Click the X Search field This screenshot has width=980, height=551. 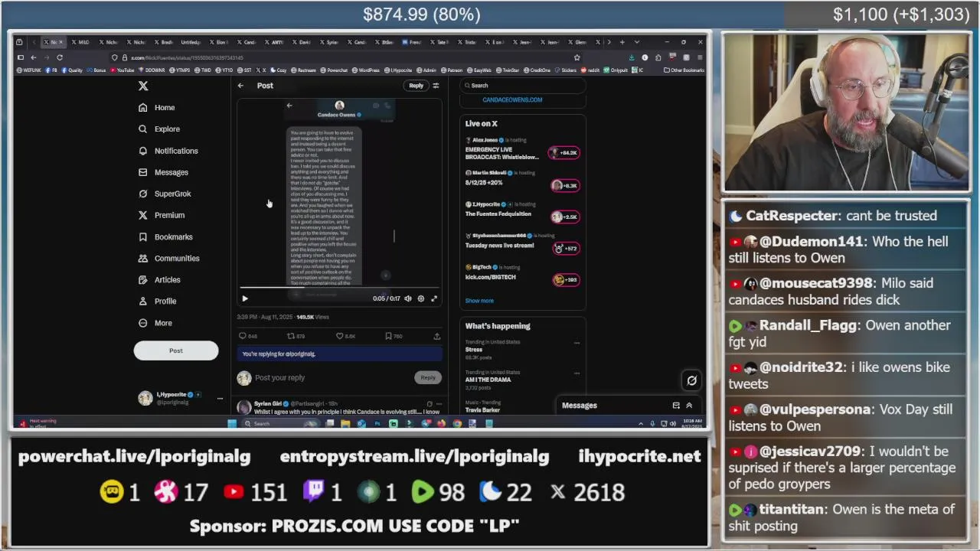(x=523, y=86)
